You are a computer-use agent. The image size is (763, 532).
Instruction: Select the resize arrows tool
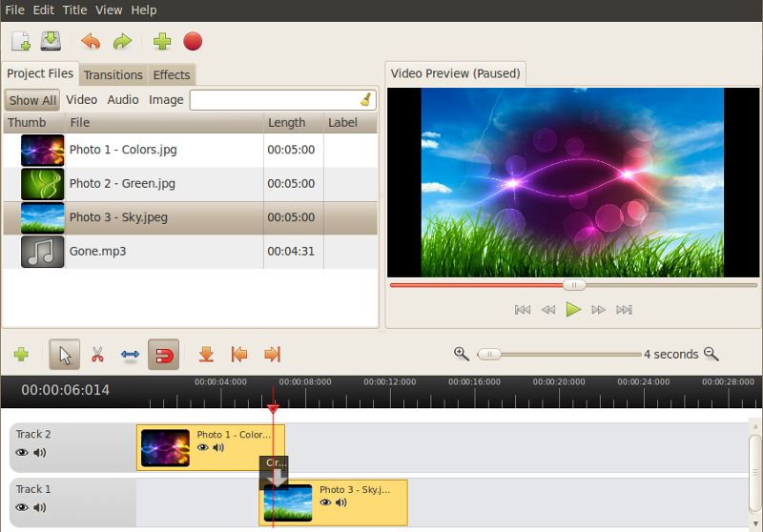tap(130, 355)
